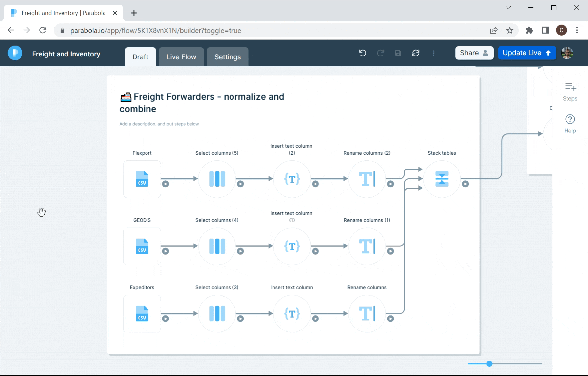The height and width of the screenshot is (376, 588).
Task: Click the browser back arrow
Action: [x=11, y=30]
